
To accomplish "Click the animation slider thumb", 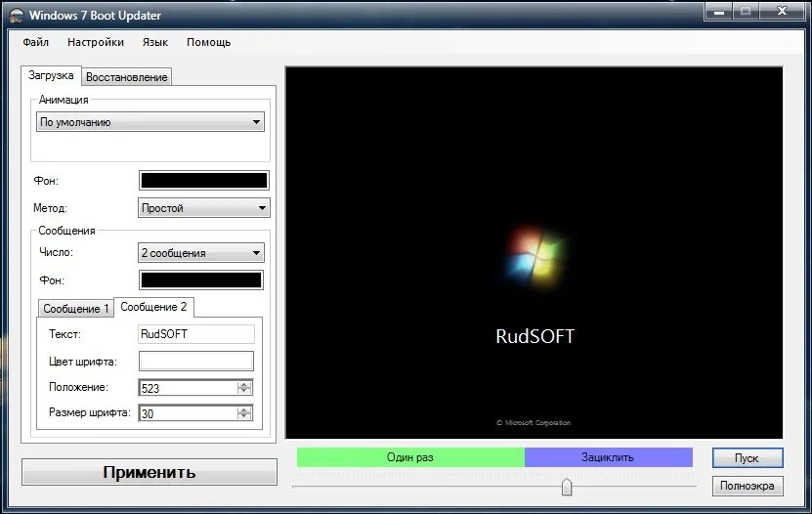I will tap(567, 487).
